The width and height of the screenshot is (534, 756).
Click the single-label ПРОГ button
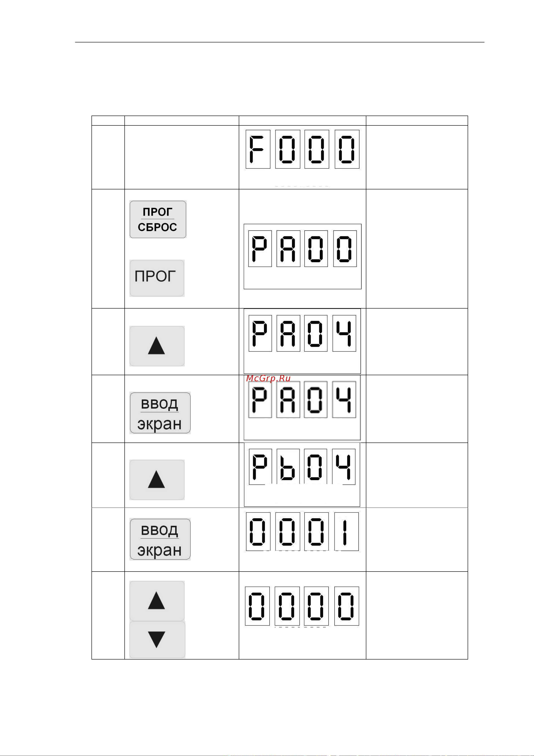pyautogui.click(x=157, y=278)
